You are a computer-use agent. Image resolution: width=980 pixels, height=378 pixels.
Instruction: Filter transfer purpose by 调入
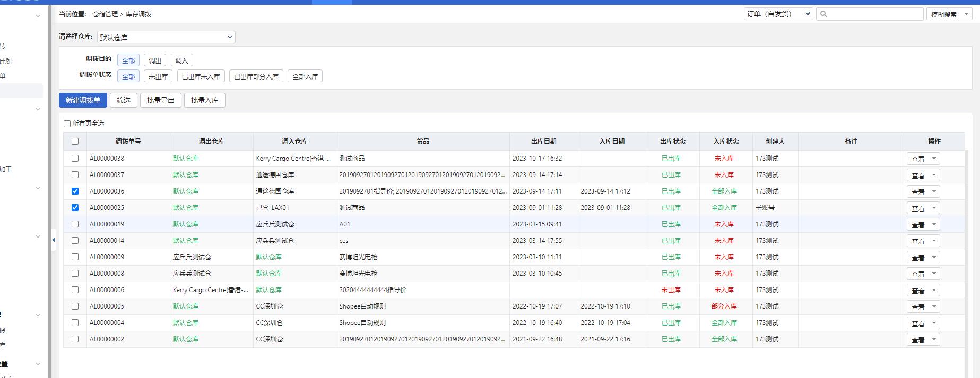(x=181, y=60)
